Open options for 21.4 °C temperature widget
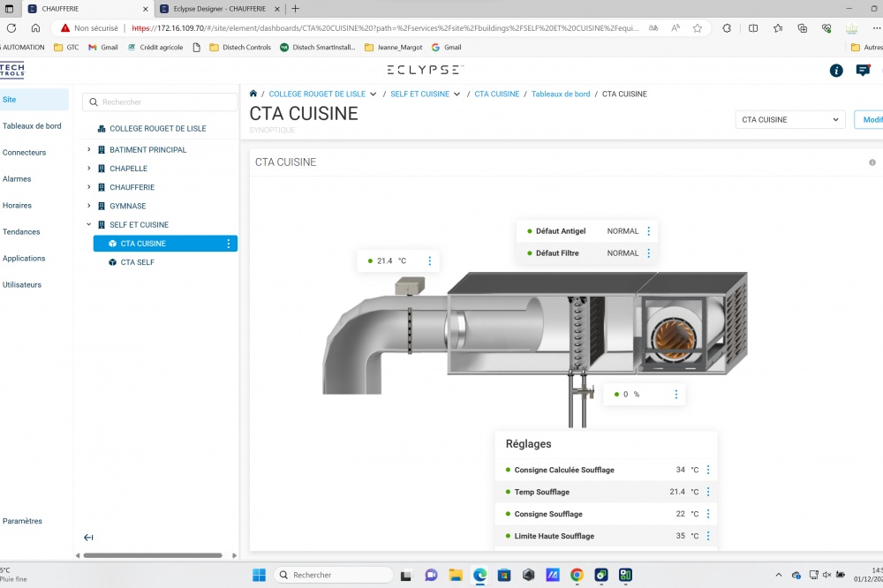 pos(430,260)
